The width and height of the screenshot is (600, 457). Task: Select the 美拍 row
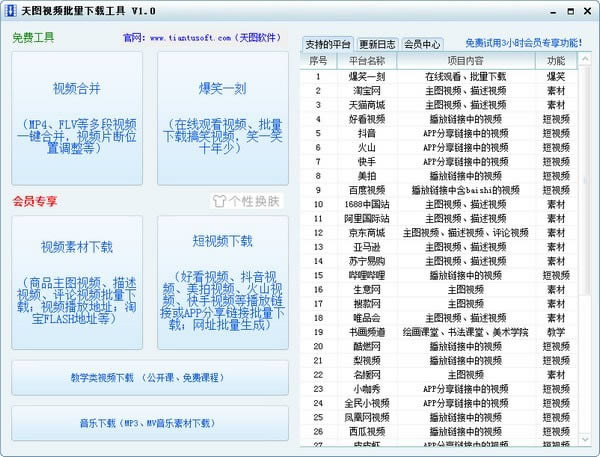click(x=439, y=176)
